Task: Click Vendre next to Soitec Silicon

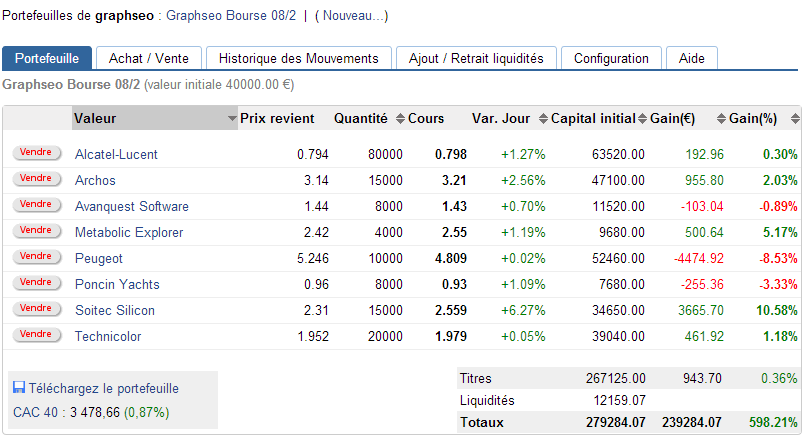Action: 36,308
